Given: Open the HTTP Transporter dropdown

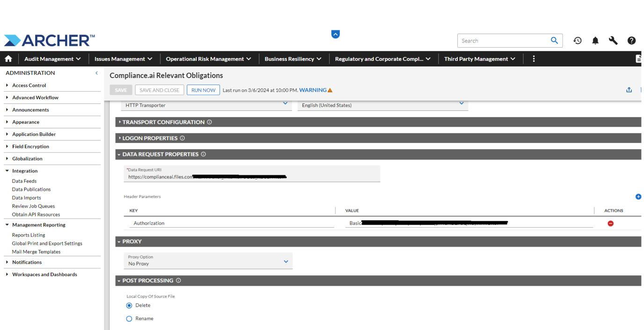Looking at the screenshot, I should click(x=206, y=105).
